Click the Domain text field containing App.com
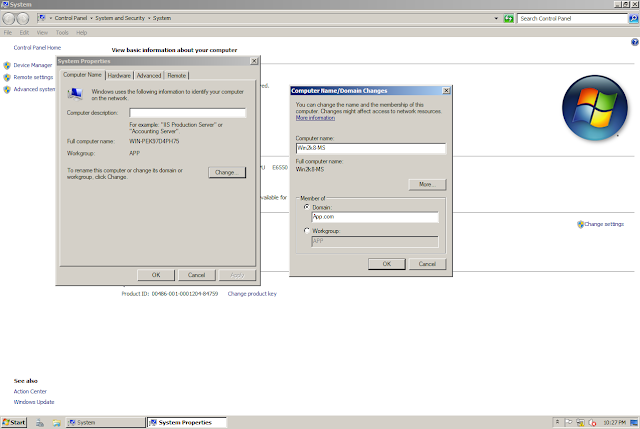Viewport: 640px width, 429px height. [x=375, y=217]
